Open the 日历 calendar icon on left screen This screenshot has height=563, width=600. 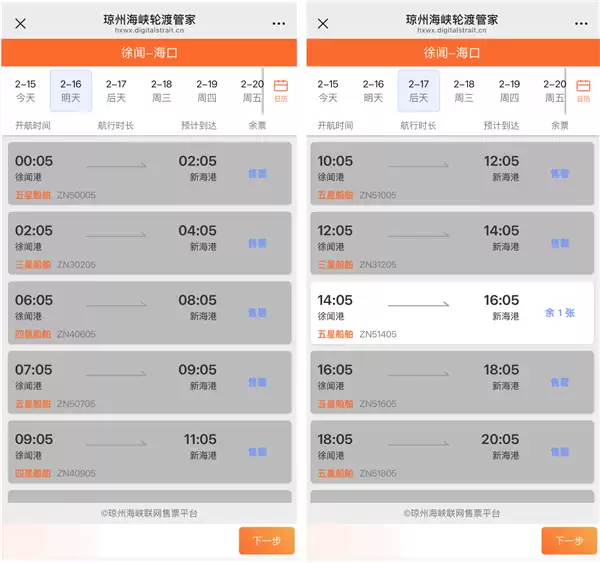pos(281,90)
